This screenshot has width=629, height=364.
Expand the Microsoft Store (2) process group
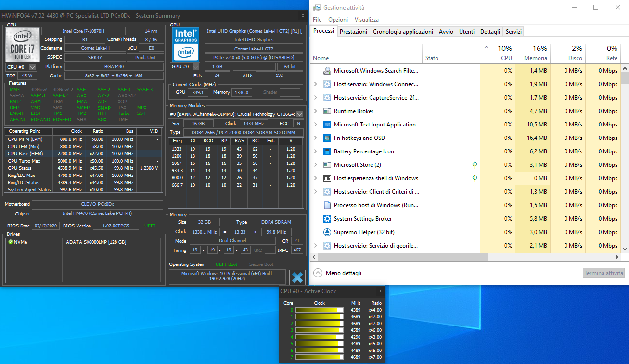[316, 165]
